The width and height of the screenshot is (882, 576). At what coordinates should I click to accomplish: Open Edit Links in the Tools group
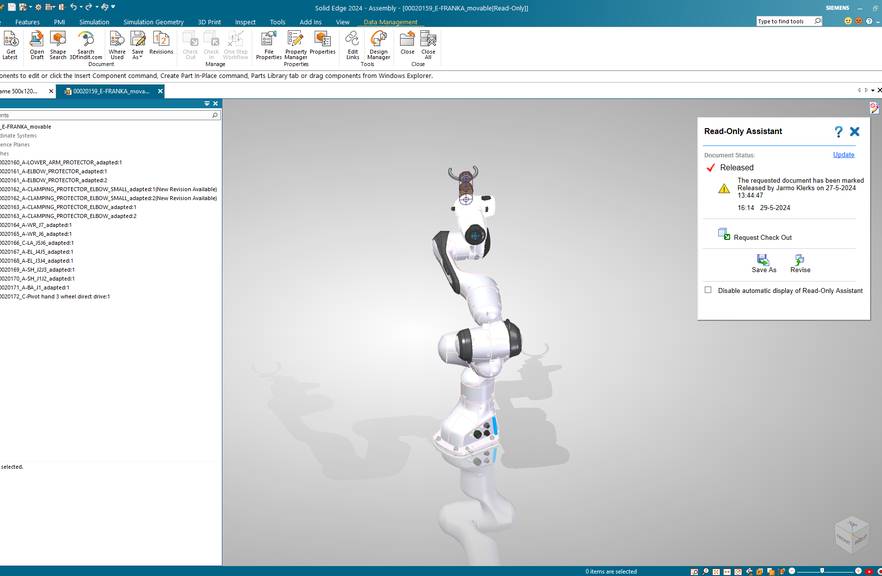coord(352,42)
